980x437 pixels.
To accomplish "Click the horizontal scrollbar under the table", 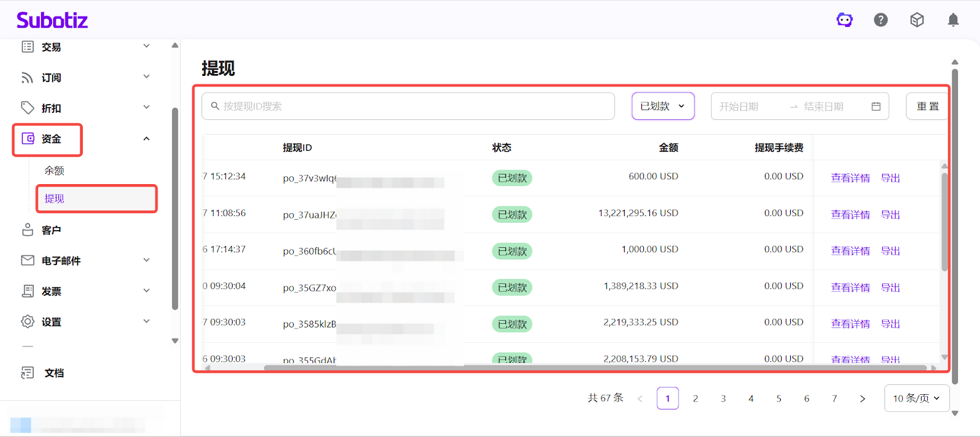I will 594,368.
